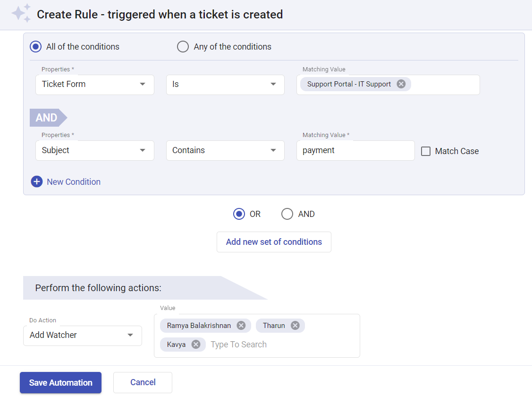Remove Ramya Balakrishnan from watchers

241,325
